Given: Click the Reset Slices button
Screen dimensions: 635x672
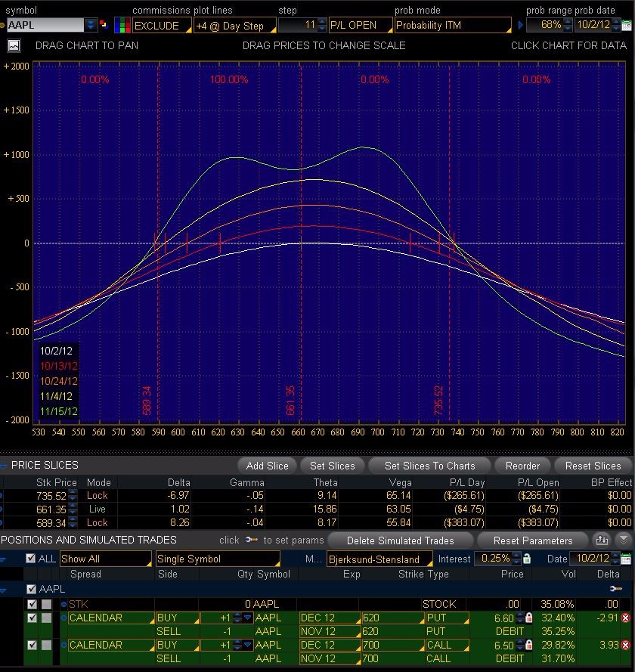Looking at the screenshot, I should (593, 466).
